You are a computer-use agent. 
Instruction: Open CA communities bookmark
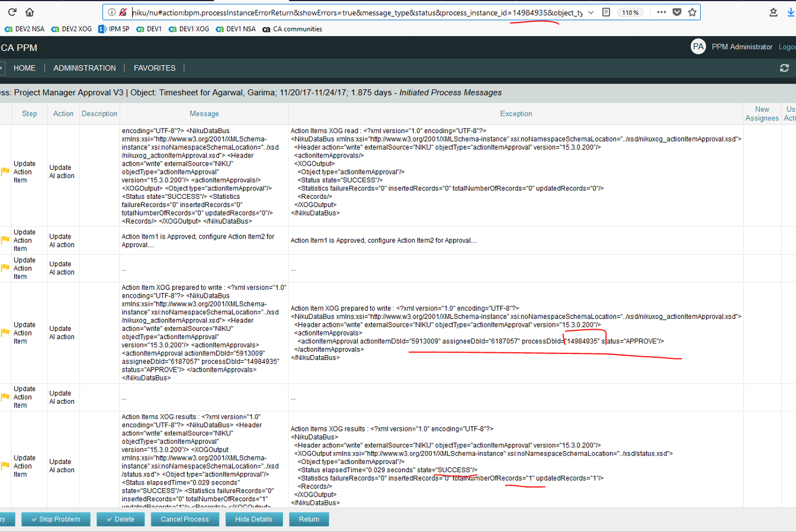293,29
